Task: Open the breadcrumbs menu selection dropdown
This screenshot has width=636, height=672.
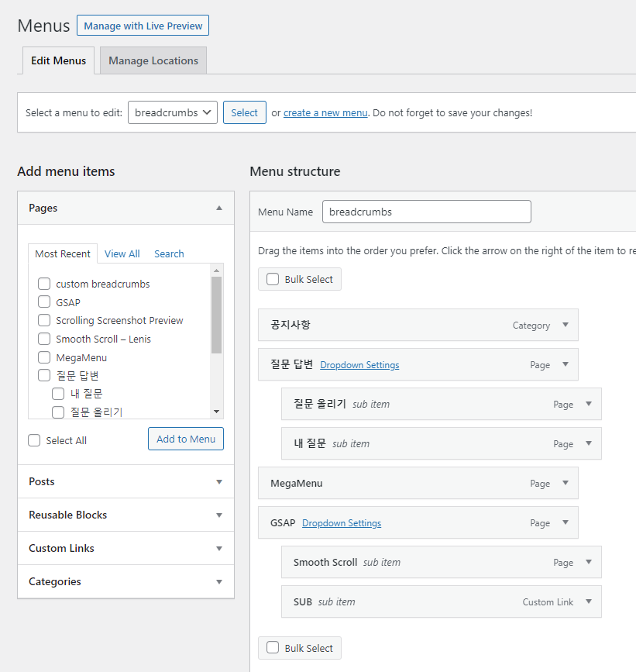Action: pyautogui.click(x=172, y=112)
